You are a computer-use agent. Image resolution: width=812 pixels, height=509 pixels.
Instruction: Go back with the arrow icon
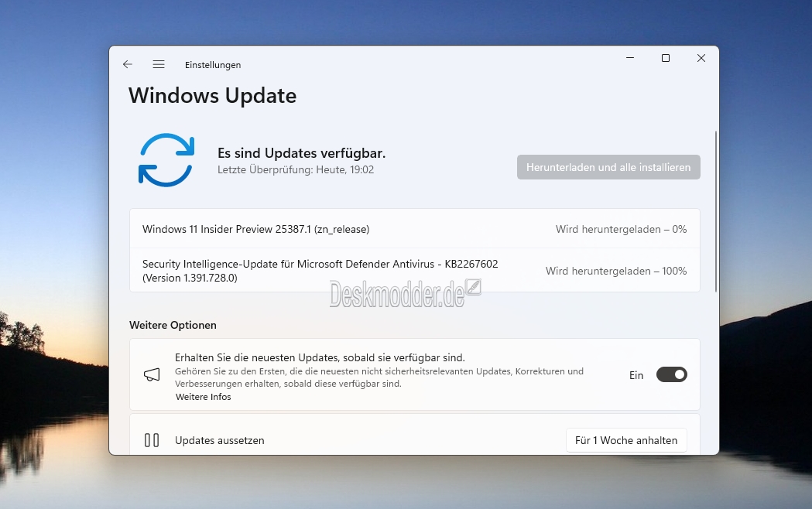tap(128, 64)
